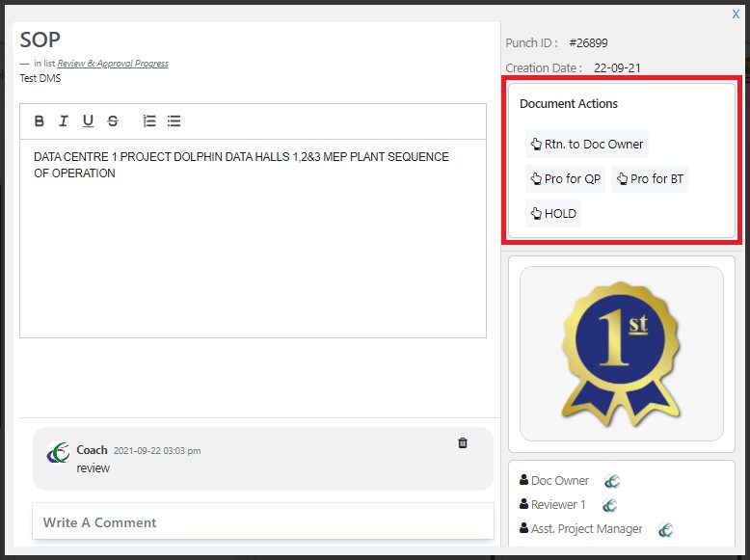Open the Asst. Project Manager avatar
This screenshot has width=750, height=560.
[x=665, y=529]
